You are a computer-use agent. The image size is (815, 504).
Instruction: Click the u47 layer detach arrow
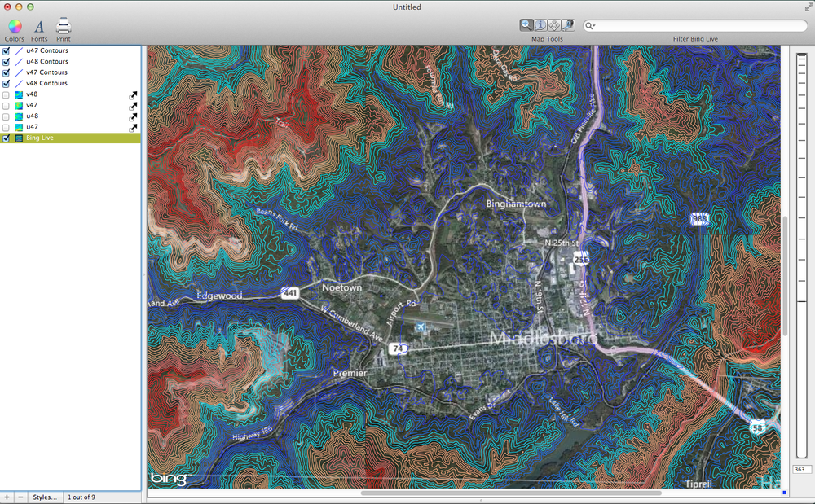pos(133,127)
